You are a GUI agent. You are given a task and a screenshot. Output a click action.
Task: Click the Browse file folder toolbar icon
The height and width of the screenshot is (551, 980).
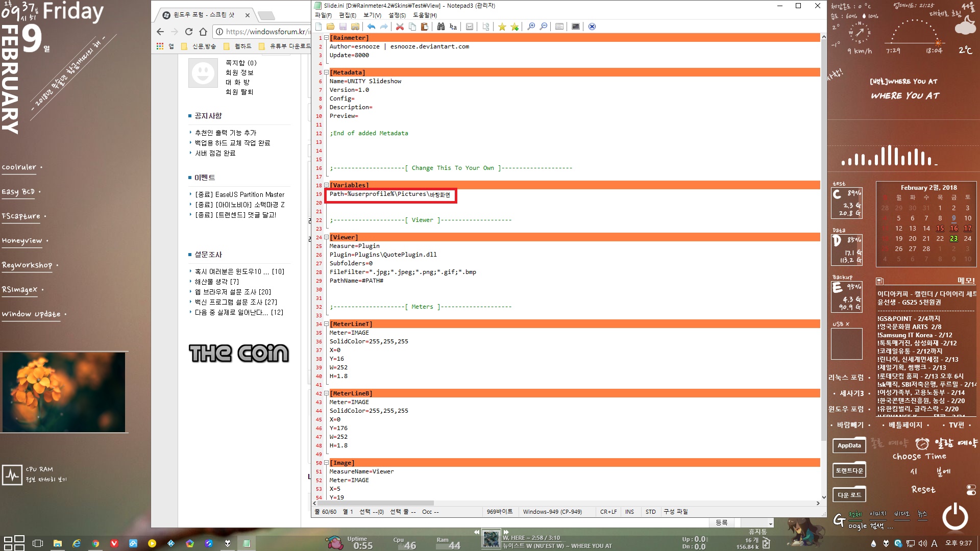(355, 27)
